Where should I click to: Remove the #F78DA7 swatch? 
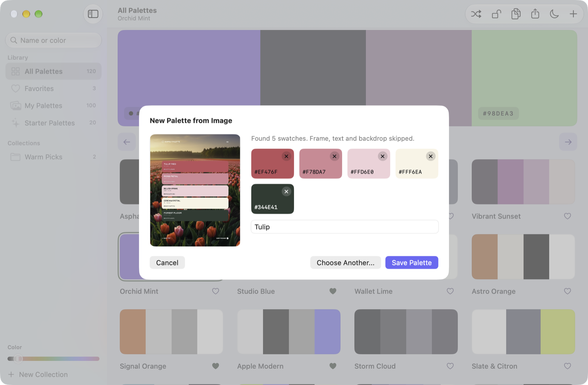point(334,156)
